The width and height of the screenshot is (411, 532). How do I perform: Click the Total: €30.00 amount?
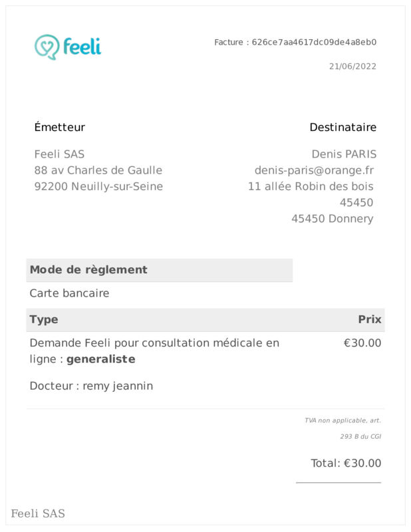pyautogui.click(x=346, y=463)
